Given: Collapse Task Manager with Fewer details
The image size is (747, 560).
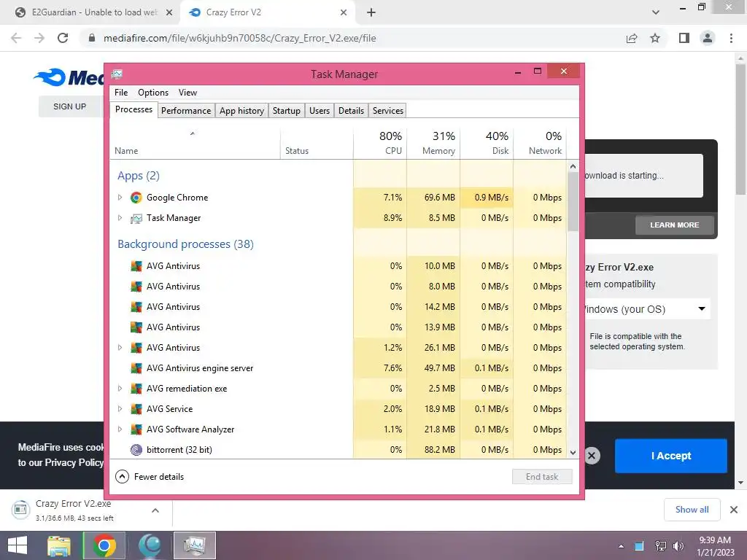Looking at the screenshot, I should pos(150,477).
